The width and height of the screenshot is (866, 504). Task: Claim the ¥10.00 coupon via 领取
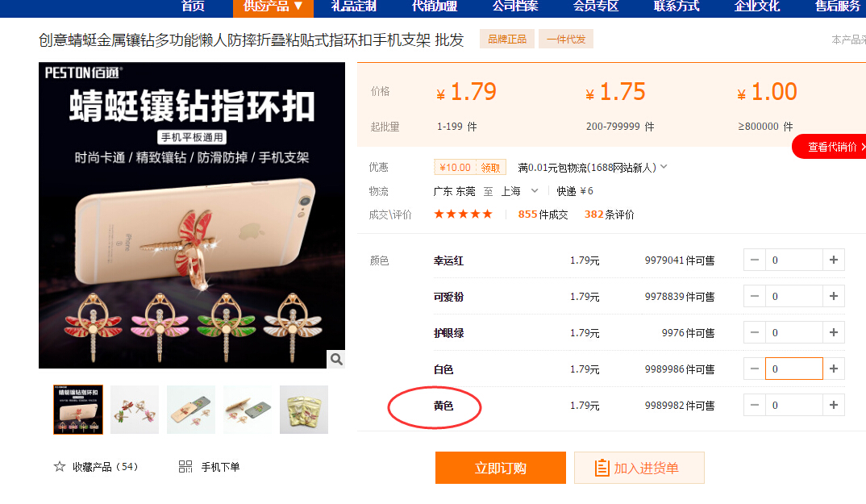coord(490,168)
